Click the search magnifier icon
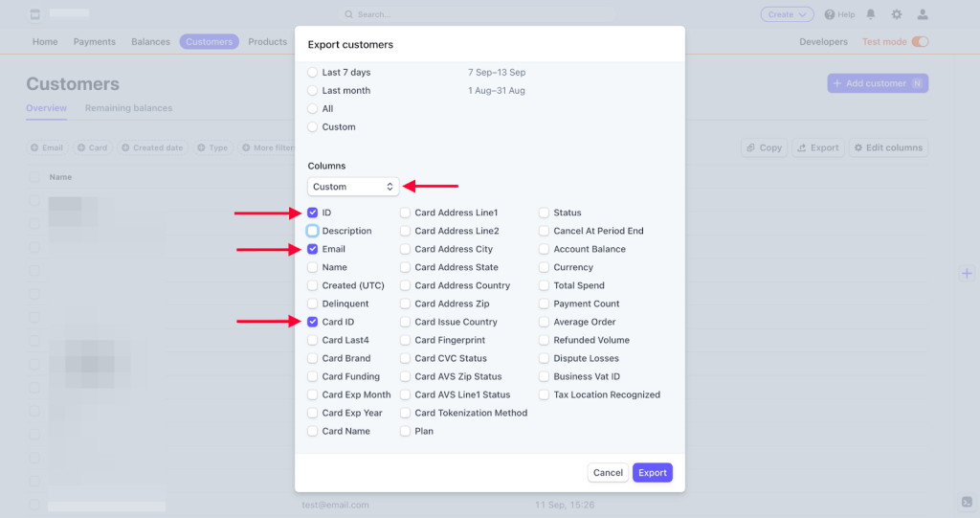Viewport: 980px width, 518px height. coord(350,14)
